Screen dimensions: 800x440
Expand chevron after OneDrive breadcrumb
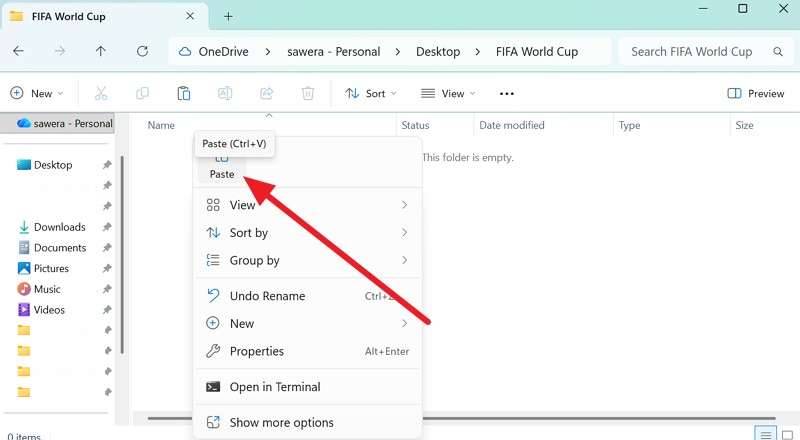pos(267,52)
